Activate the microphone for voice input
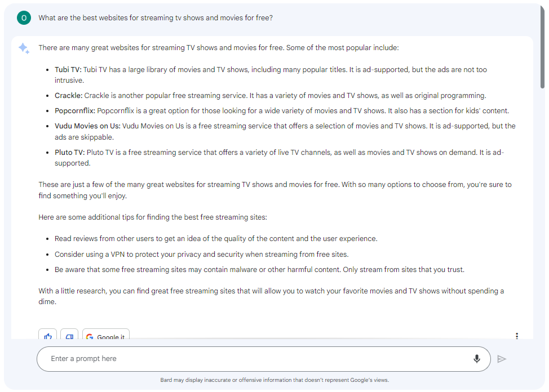Image resolution: width=549 pixels, height=392 pixels. [x=477, y=359]
